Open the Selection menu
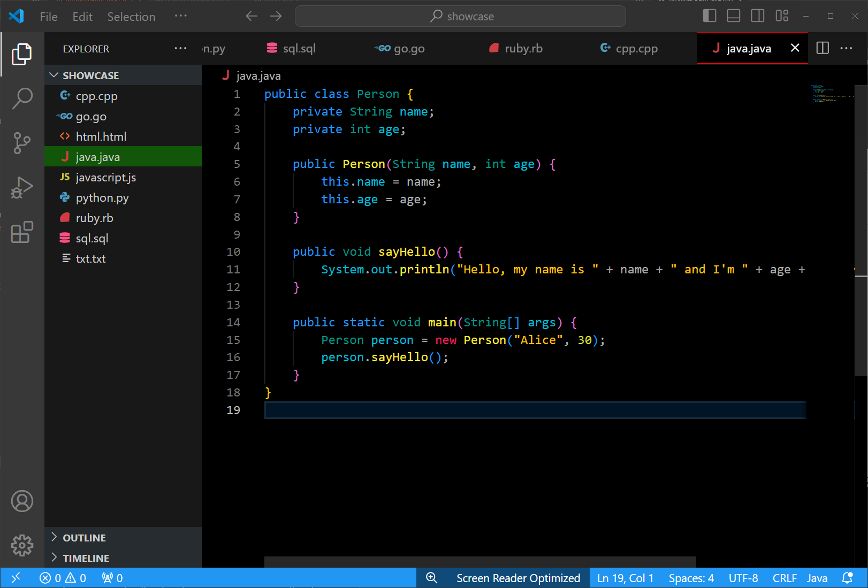 131,17
